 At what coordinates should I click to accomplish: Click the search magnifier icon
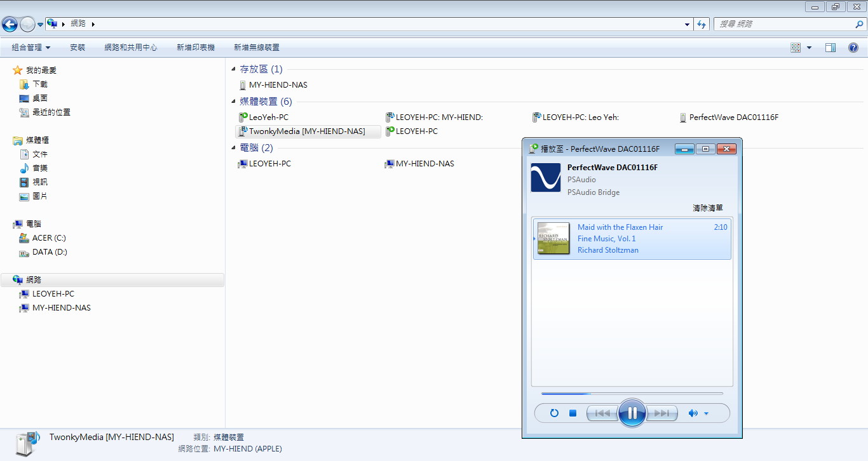click(x=859, y=24)
